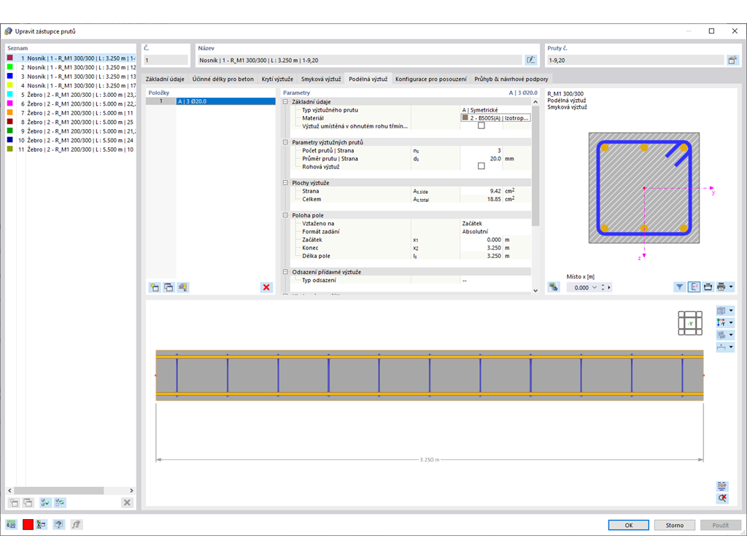Viewport: 747px width, 560px height.
Task: Select item A | 3 Ø20.0 in Položky
Action: click(x=226, y=101)
